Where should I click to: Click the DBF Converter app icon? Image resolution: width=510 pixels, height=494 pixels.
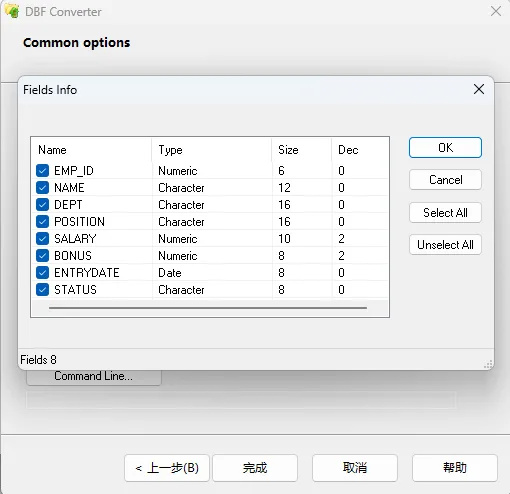(12, 11)
